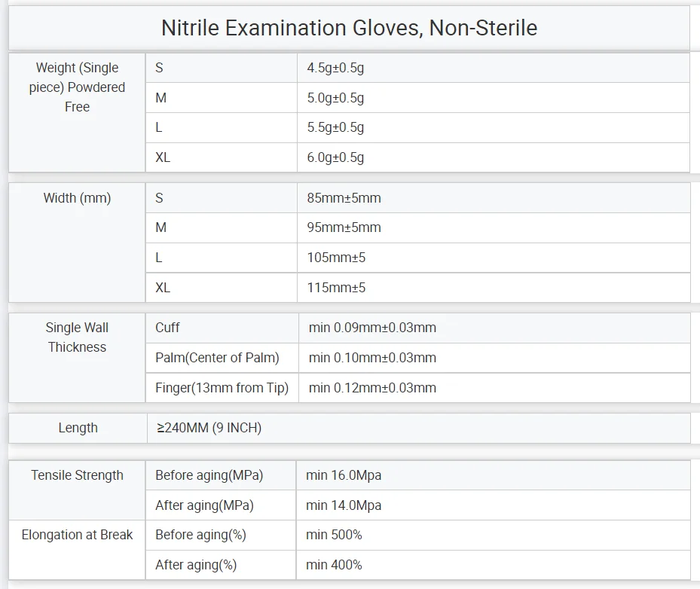
Task: Click the Nitrile Examination Gloves table title
Action: (349, 28)
